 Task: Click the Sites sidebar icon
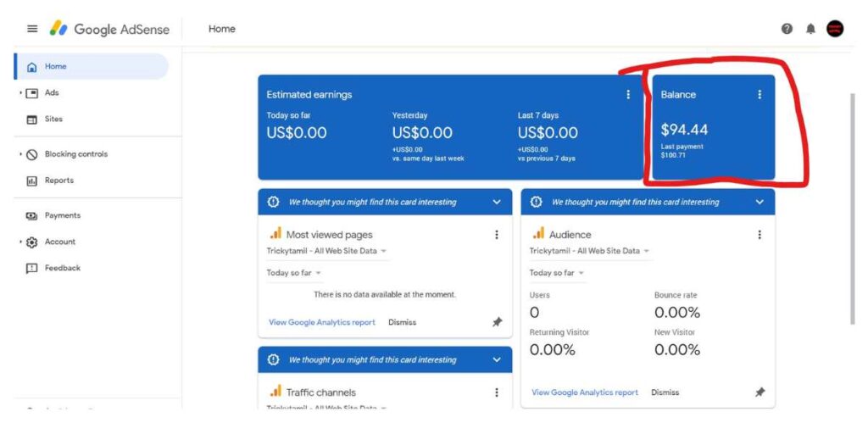click(x=32, y=120)
